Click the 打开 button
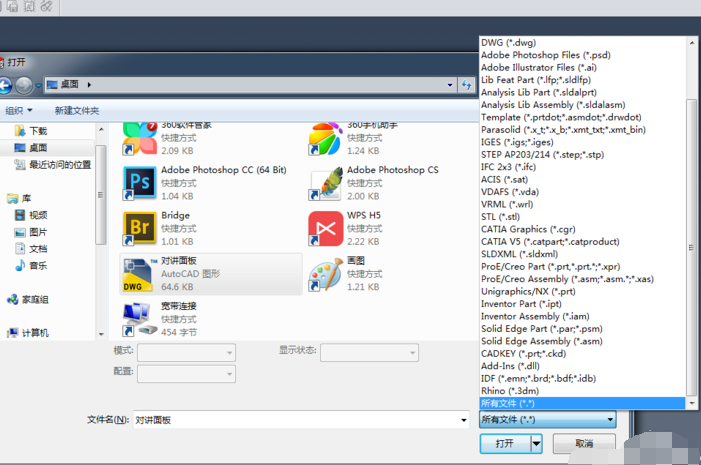The image size is (701, 465). click(x=505, y=444)
